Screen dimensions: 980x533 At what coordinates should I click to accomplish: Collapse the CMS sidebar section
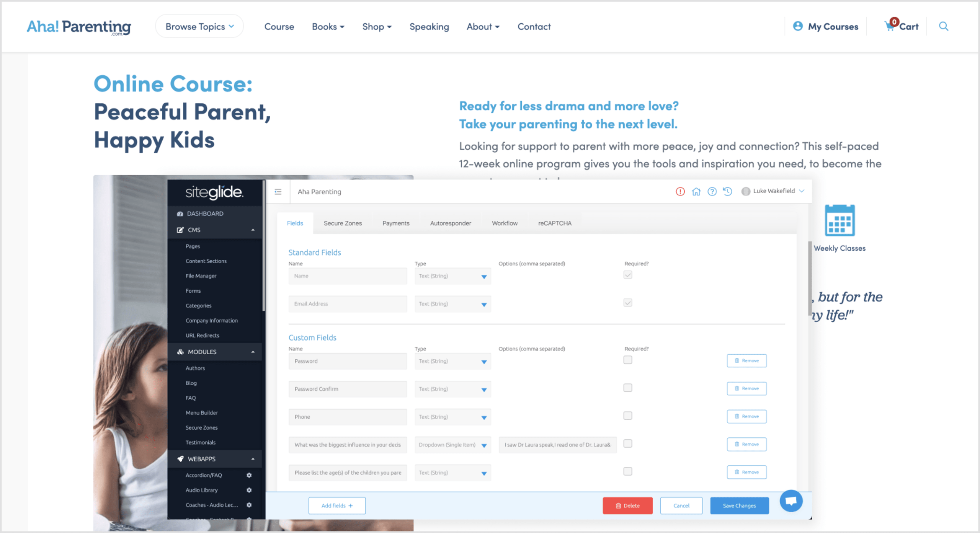[253, 230]
